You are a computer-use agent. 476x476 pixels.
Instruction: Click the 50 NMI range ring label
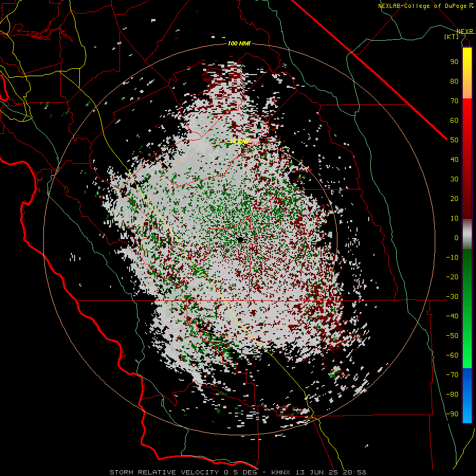239,141
